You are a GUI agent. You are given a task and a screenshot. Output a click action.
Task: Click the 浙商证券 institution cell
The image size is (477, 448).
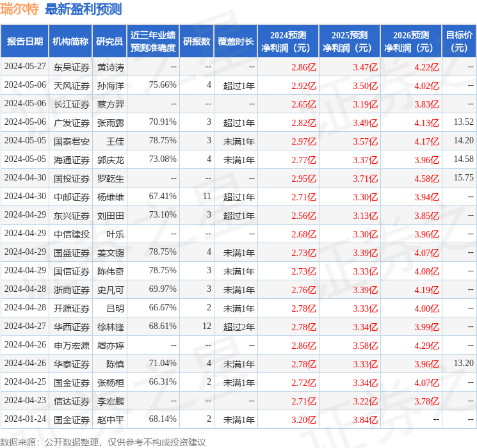72,290
